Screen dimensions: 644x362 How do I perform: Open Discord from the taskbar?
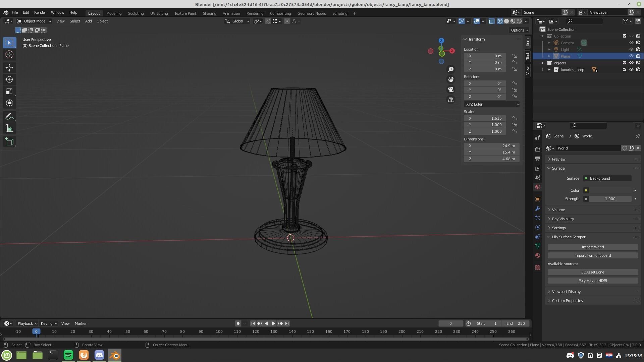coord(99,355)
